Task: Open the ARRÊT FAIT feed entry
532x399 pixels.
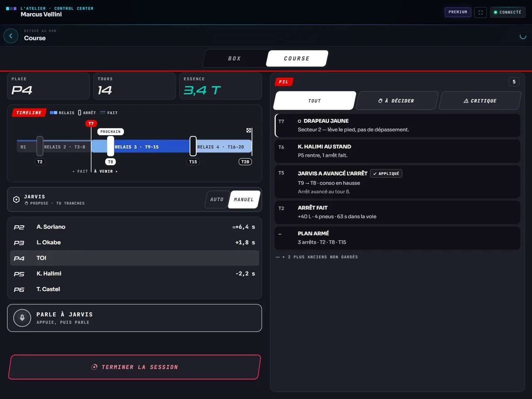Action: 398,212
